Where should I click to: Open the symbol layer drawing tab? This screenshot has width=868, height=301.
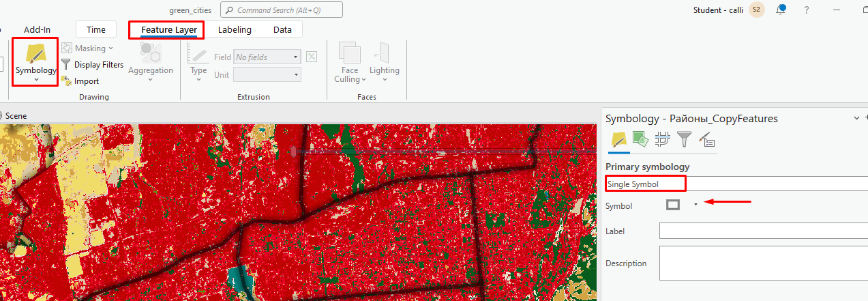coord(662,140)
